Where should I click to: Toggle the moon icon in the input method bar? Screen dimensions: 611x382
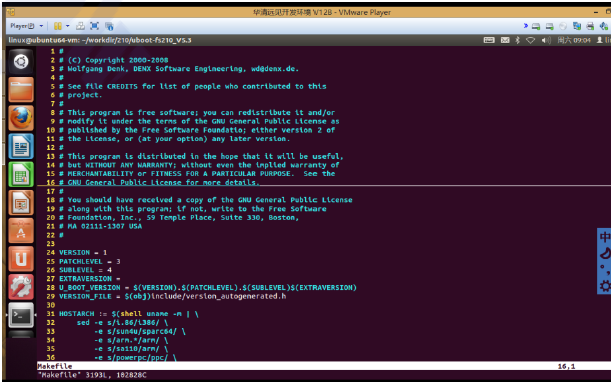[605, 253]
